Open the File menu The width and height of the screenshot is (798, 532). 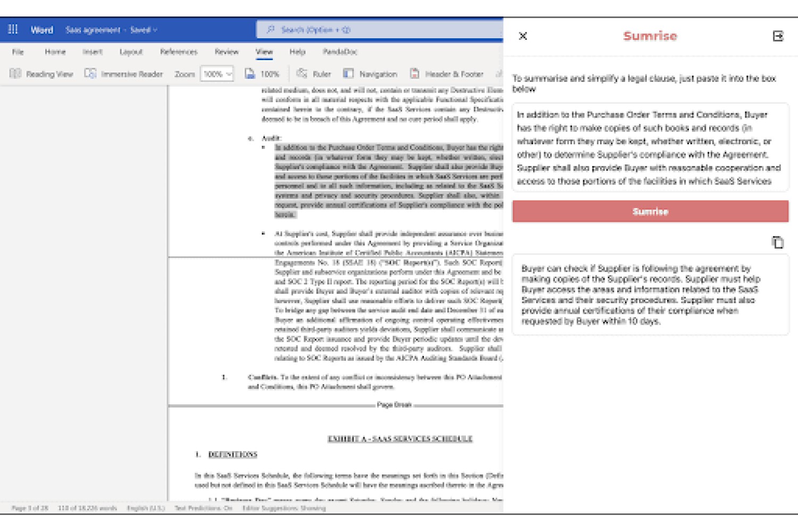point(18,52)
